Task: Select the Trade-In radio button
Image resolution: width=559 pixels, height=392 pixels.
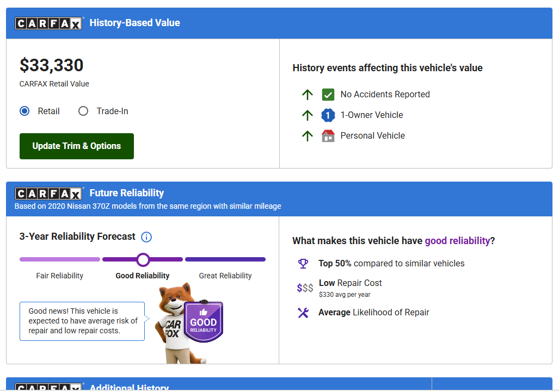Action: click(83, 111)
